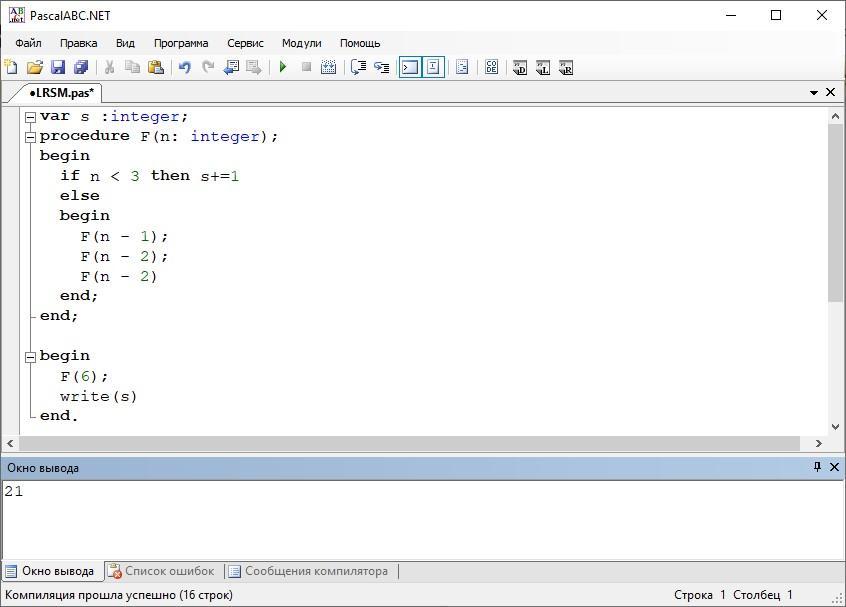Save the file with the floppy disk icon
846x607 pixels.
[x=57, y=67]
